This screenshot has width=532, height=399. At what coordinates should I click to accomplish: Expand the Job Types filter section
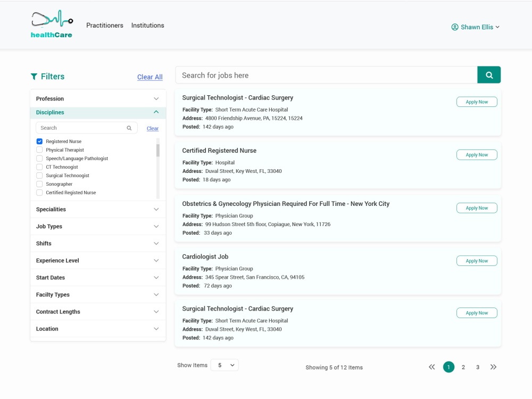pyautogui.click(x=98, y=226)
